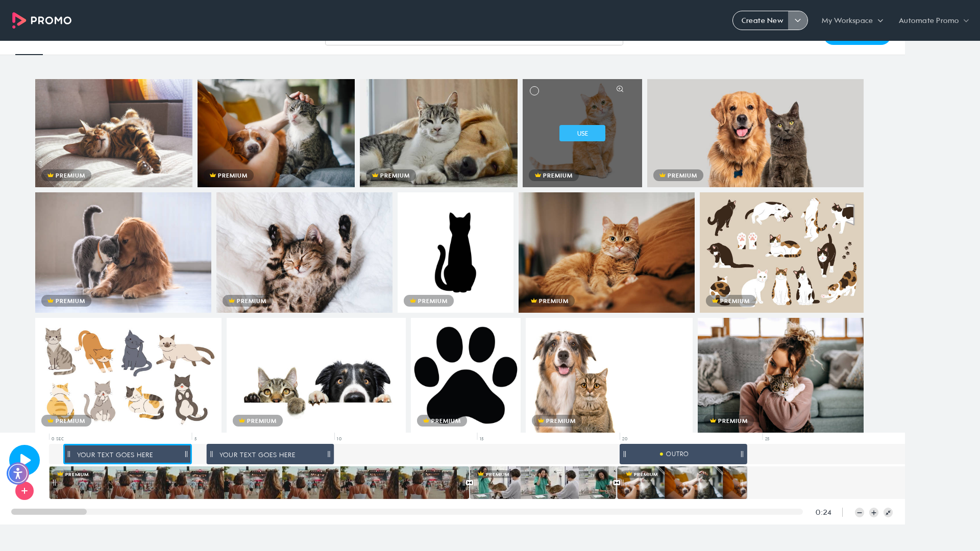980x551 pixels.
Task: Pick the black cat silhouette image
Action: pyautogui.click(x=455, y=253)
